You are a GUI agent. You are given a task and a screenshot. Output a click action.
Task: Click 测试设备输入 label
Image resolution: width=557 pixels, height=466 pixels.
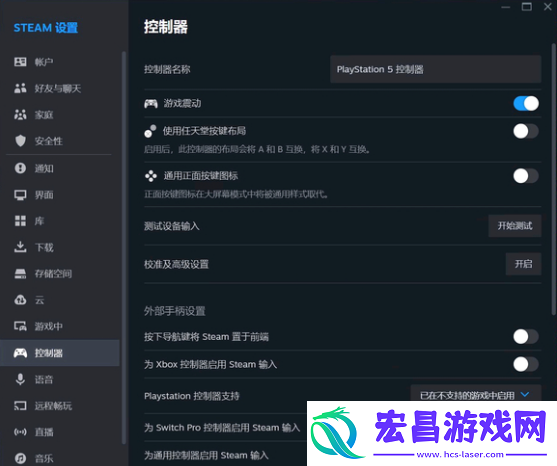click(172, 226)
